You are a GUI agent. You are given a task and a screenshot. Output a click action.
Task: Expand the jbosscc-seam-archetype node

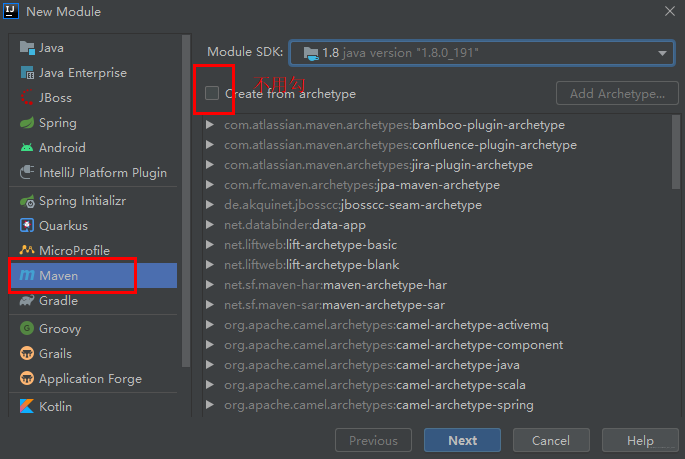click(x=210, y=205)
